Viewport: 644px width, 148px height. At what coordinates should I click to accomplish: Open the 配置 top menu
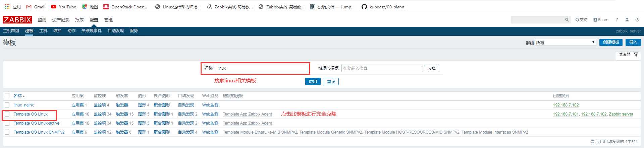[94, 20]
